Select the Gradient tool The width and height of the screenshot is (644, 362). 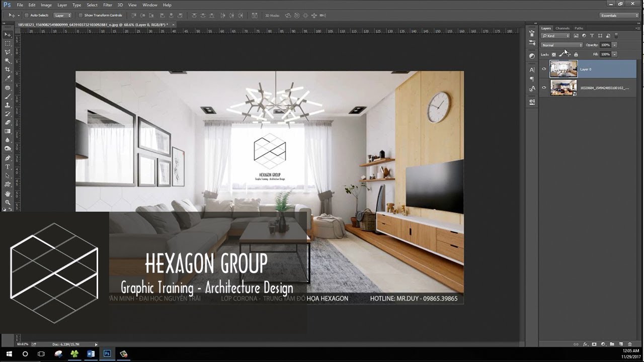pyautogui.click(x=8, y=131)
